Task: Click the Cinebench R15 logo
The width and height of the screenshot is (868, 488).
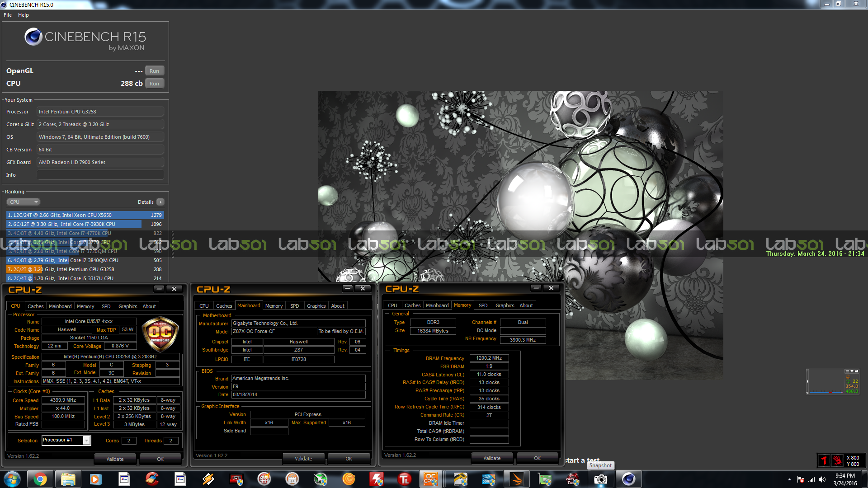Action: pyautogui.click(x=85, y=40)
